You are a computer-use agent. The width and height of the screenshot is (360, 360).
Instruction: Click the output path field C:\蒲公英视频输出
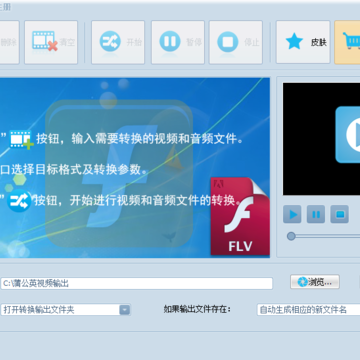click(136, 284)
